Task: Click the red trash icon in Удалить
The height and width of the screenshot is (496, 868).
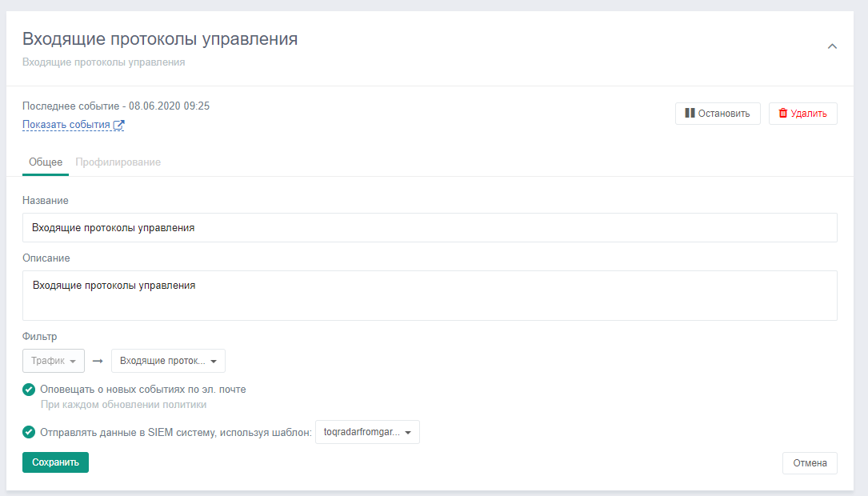Action: click(x=782, y=114)
